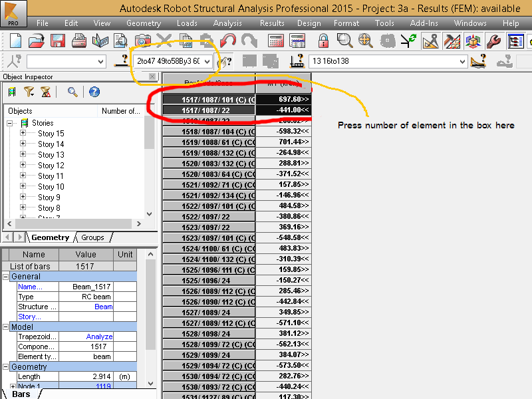Switch to the Groups tab

pyautogui.click(x=92, y=237)
